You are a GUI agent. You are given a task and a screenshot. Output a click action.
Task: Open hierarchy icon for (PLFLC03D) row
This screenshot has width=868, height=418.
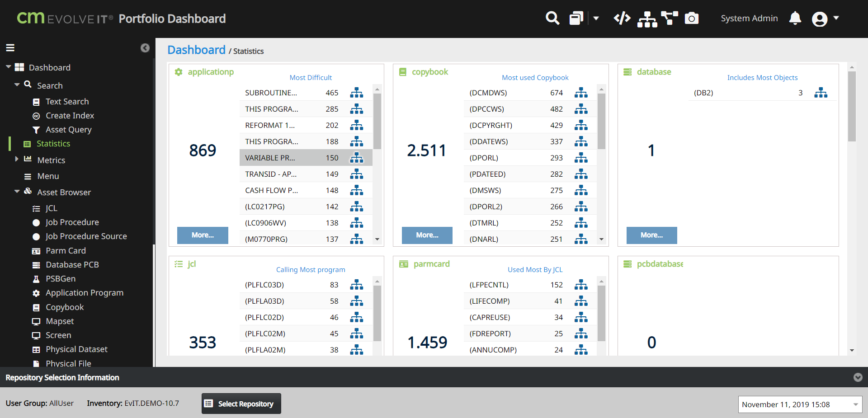[x=357, y=285]
